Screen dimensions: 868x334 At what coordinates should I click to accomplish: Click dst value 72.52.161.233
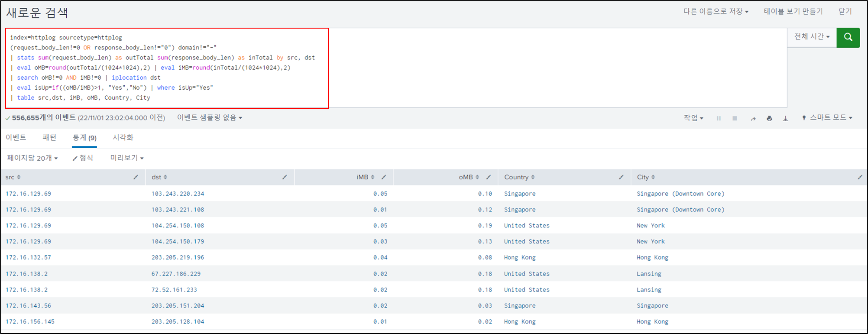174,290
